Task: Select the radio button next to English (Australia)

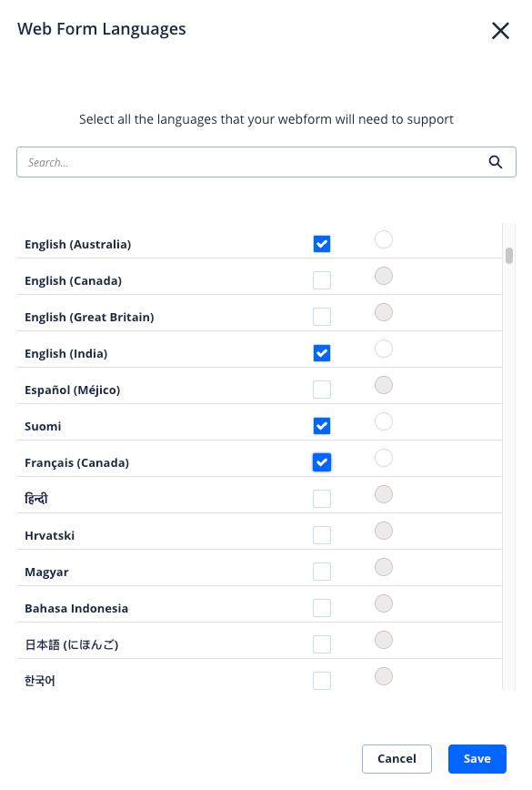Action: pyautogui.click(x=383, y=239)
